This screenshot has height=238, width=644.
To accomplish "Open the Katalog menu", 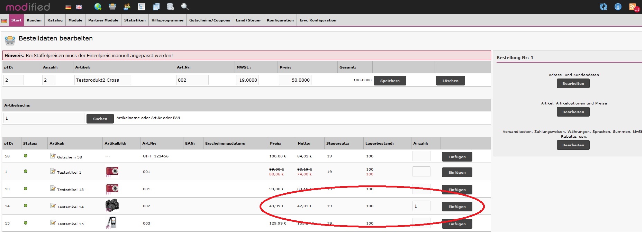I will (x=55, y=20).
